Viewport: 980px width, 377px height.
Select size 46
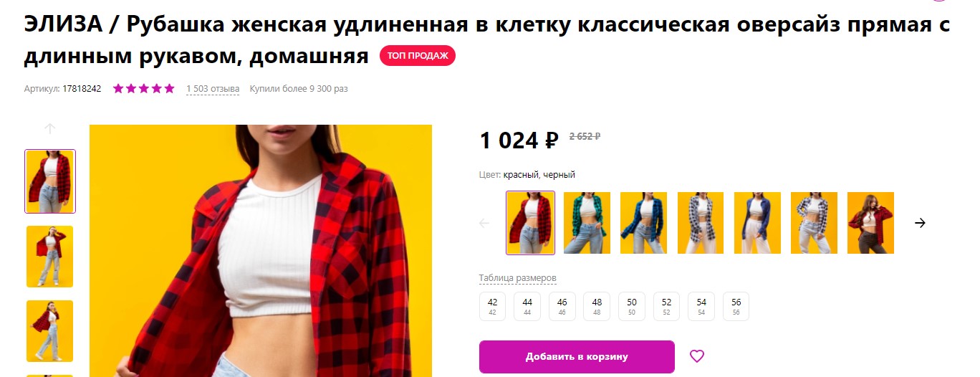click(x=562, y=306)
